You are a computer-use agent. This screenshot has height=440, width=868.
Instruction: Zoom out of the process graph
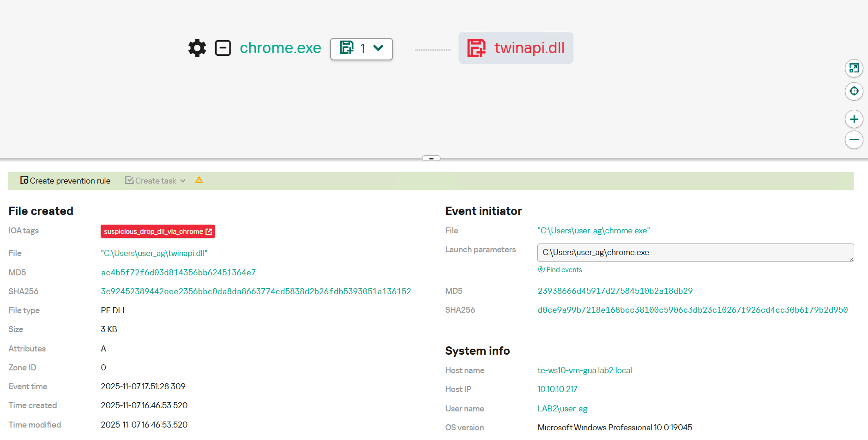(854, 140)
